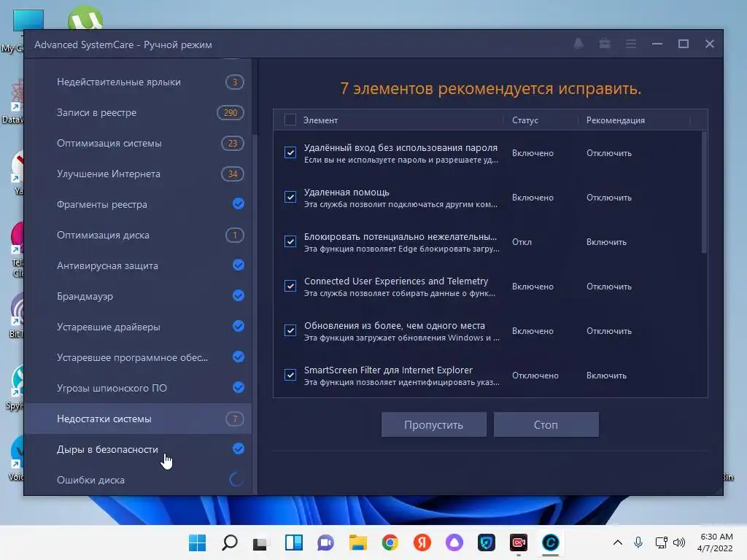Click status Включено for Обновления из более row

pos(533,331)
